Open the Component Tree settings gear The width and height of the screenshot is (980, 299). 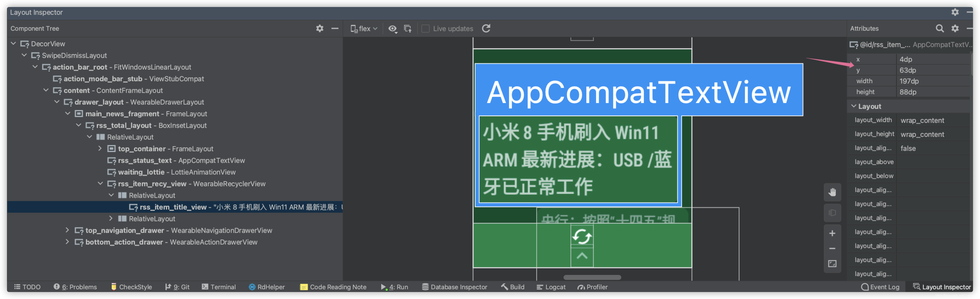pyautogui.click(x=320, y=28)
